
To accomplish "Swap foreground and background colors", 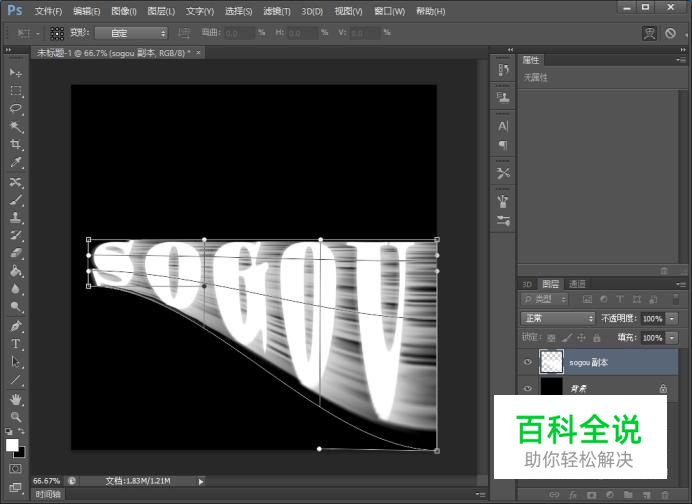I will click(x=21, y=431).
